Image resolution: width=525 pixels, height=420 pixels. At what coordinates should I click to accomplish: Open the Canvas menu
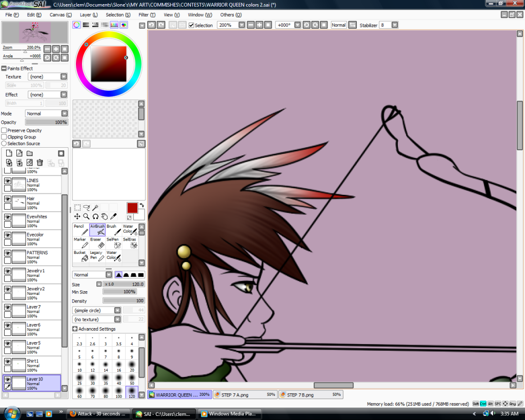60,15
